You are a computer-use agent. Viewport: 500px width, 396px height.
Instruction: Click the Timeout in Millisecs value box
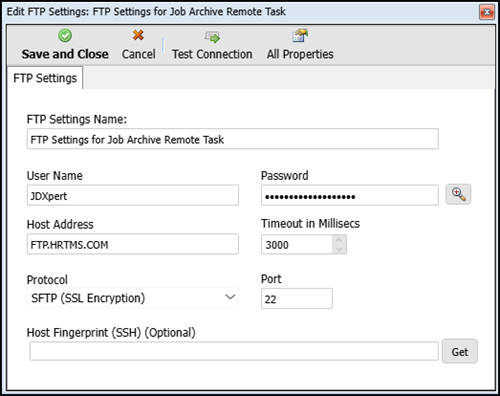(x=297, y=245)
